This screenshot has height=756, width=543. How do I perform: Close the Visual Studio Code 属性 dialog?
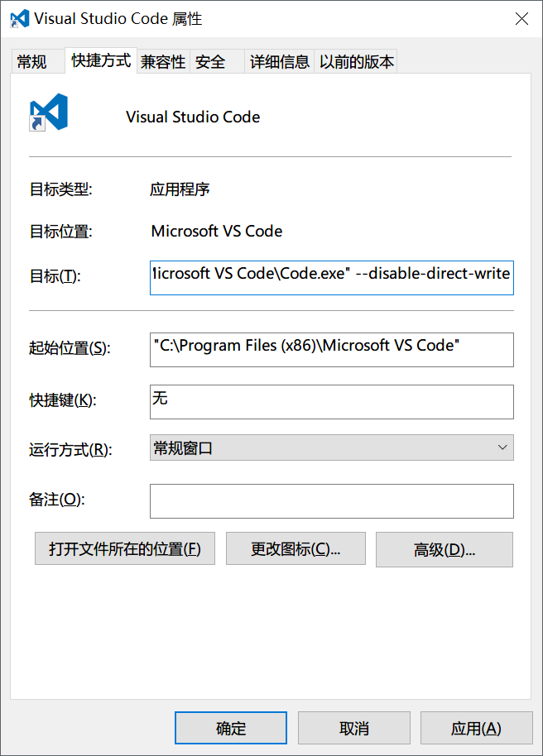[x=521, y=19]
